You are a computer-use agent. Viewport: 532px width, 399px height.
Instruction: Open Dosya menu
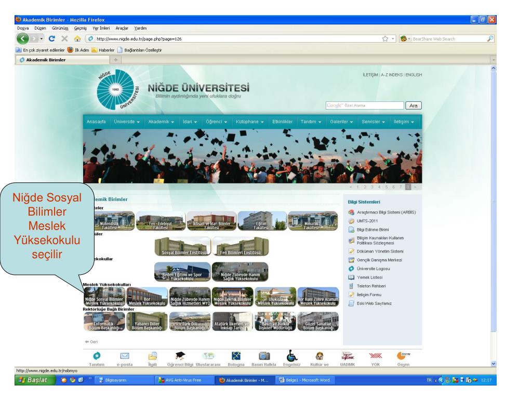point(23,28)
